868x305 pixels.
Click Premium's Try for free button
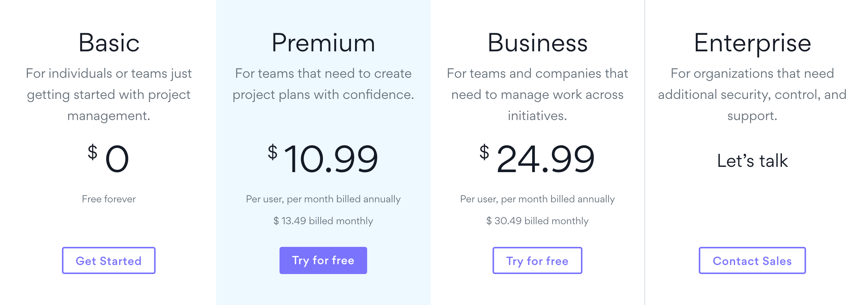click(323, 260)
